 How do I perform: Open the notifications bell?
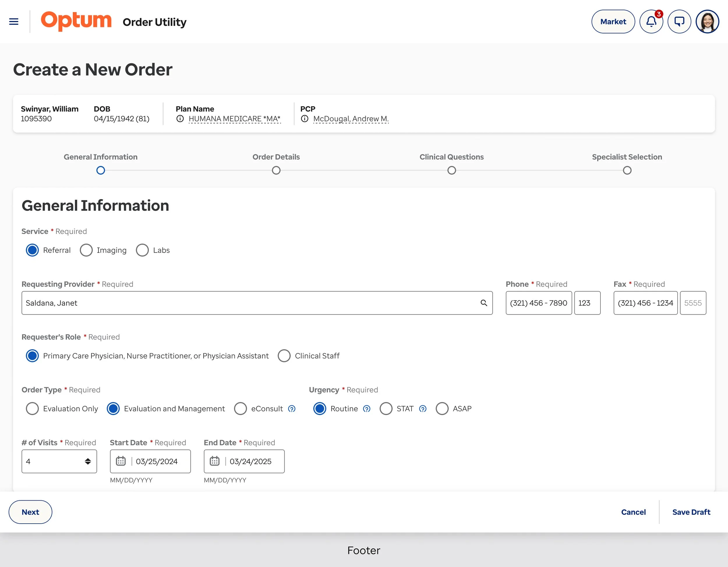point(651,21)
